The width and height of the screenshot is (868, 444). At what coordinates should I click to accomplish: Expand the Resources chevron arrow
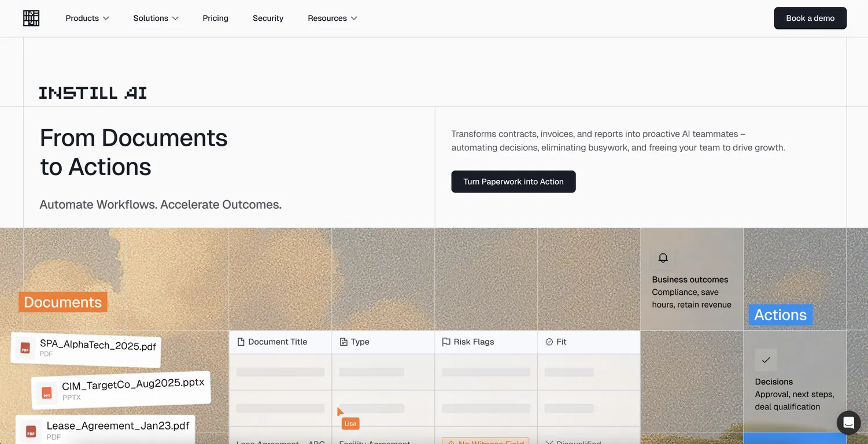pos(354,18)
